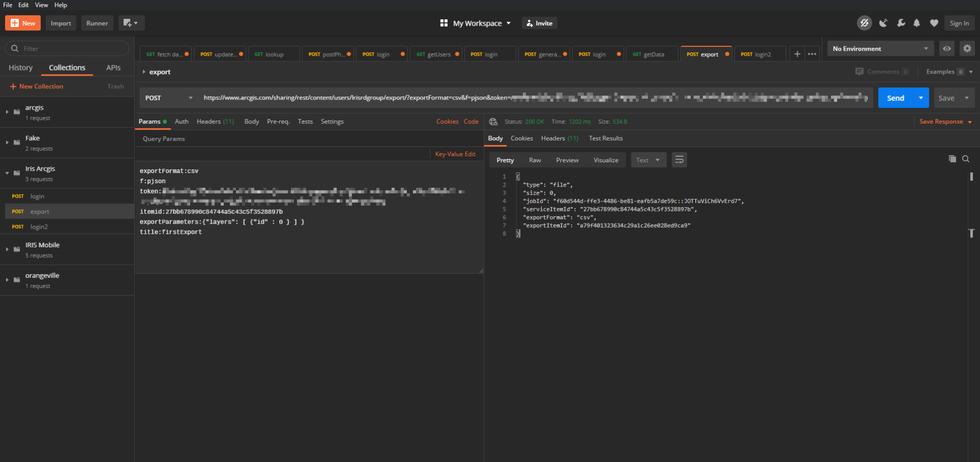Collapse the Iris Arcgis collection
The width and height of the screenshot is (980, 462).
point(7,173)
